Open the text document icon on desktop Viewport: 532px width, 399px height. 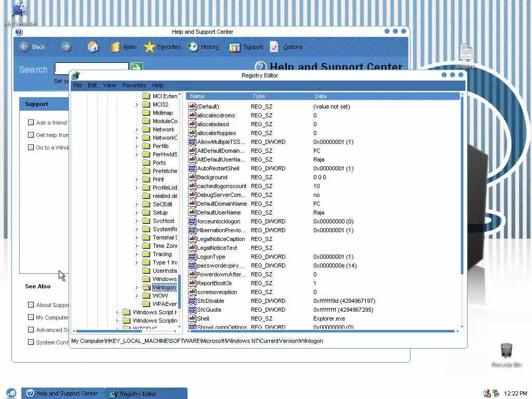[466, 52]
